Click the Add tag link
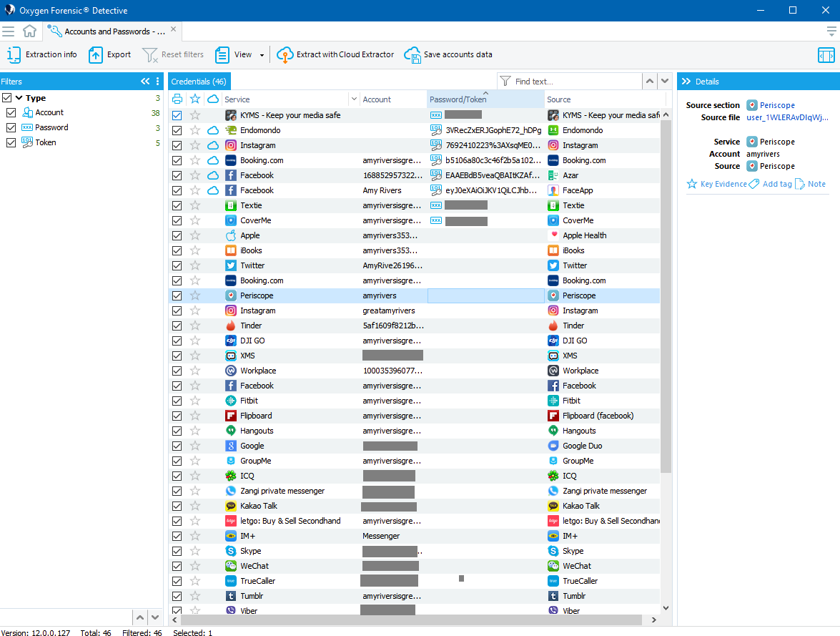Image resolution: width=840 pixels, height=636 pixels. [771, 184]
